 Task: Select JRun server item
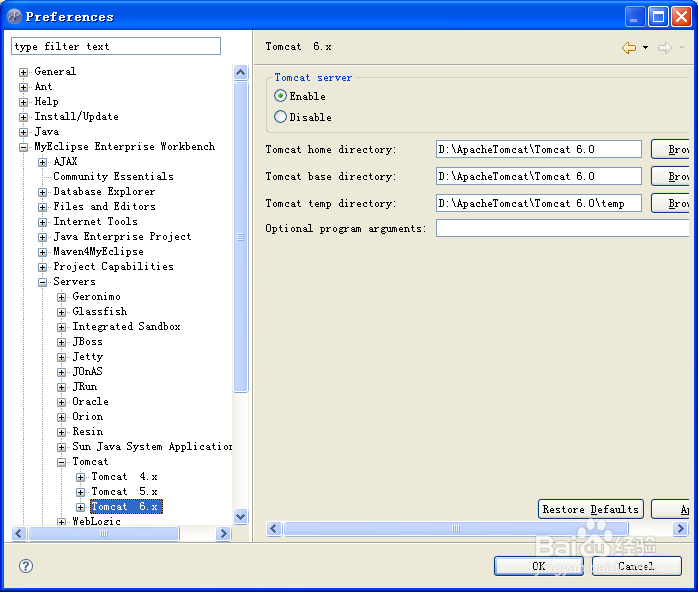tap(85, 386)
